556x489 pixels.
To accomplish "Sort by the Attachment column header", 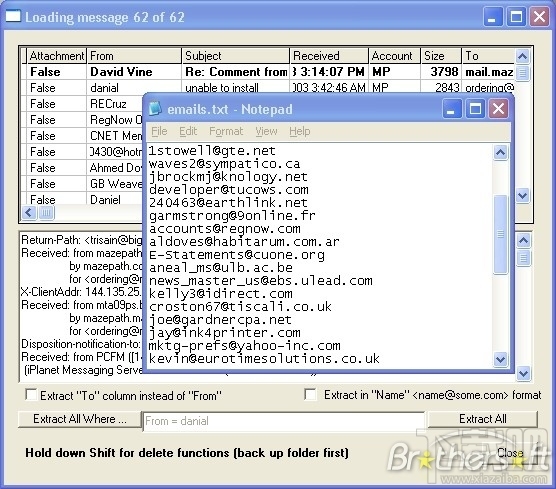I will click(x=57, y=56).
